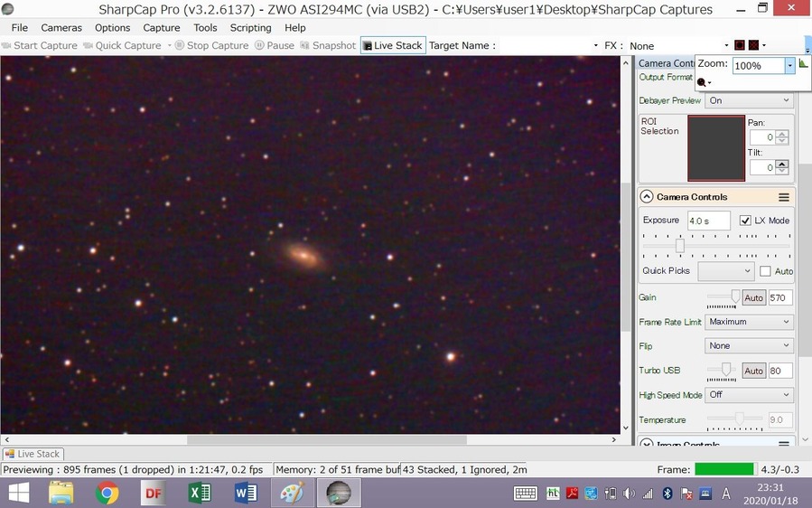Open the File menu
The image size is (812, 508).
[20, 28]
